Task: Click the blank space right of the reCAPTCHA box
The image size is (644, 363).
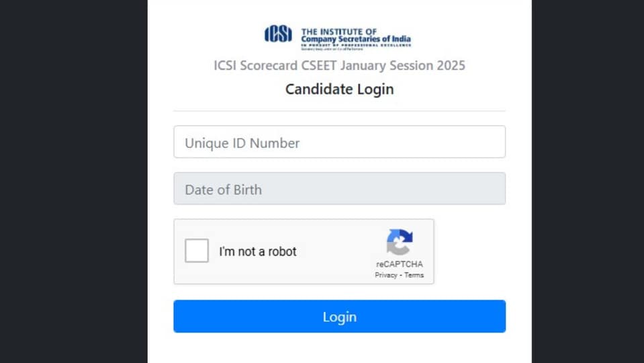Action: point(470,251)
